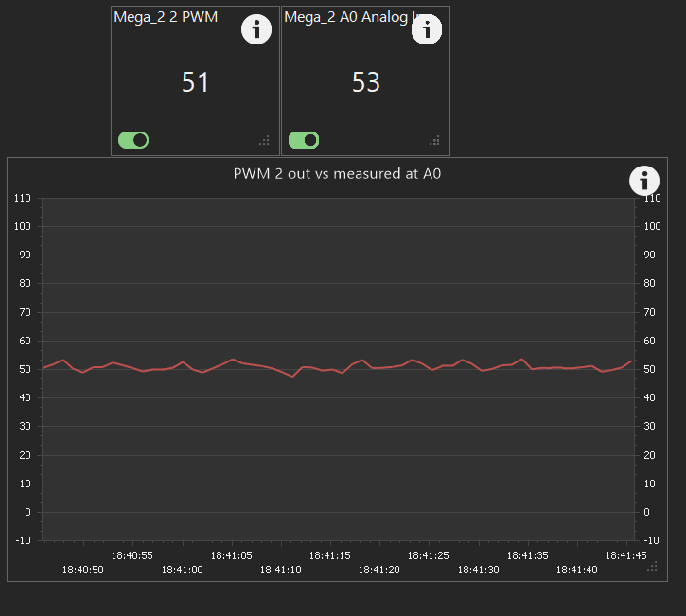The width and height of the screenshot is (686, 616).
Task: Click chart title PWM 2 out vs measured at A0
Action: click(x=337, y=174)
